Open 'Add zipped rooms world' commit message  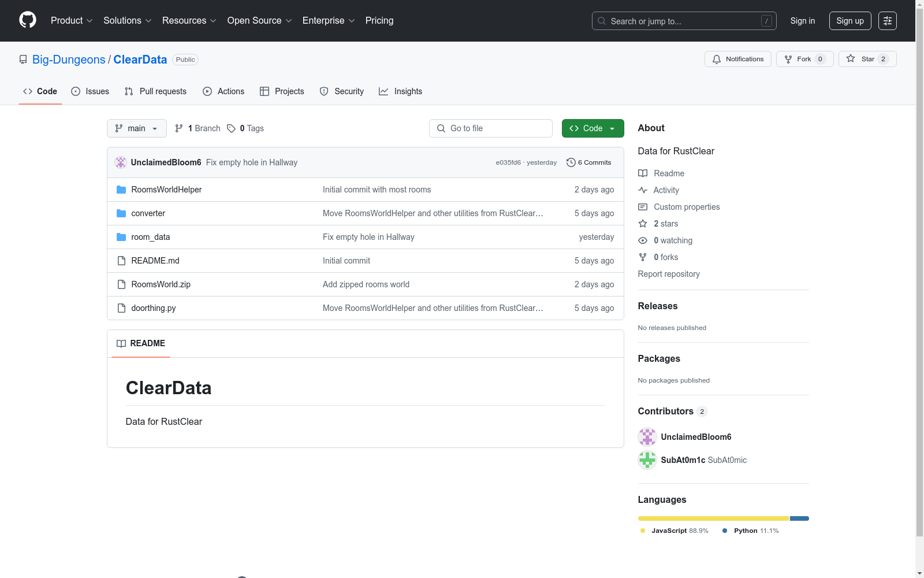click(366, 284)
